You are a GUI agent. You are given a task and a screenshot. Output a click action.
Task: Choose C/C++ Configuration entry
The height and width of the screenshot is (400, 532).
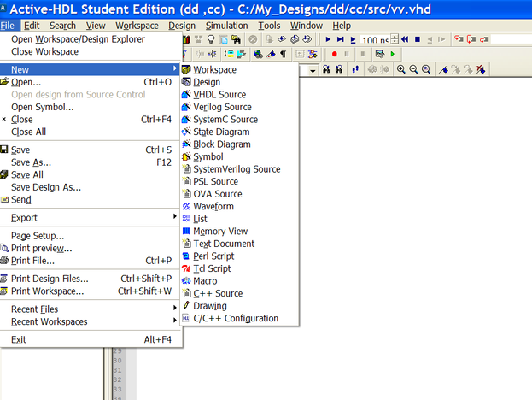click(240, 319)
